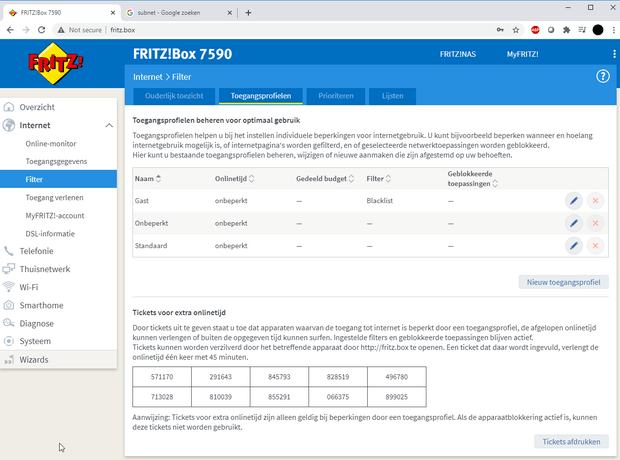Open the FRITZ!NAS link
The height and width of the screenshot is (460, 620).
[457, 54]
